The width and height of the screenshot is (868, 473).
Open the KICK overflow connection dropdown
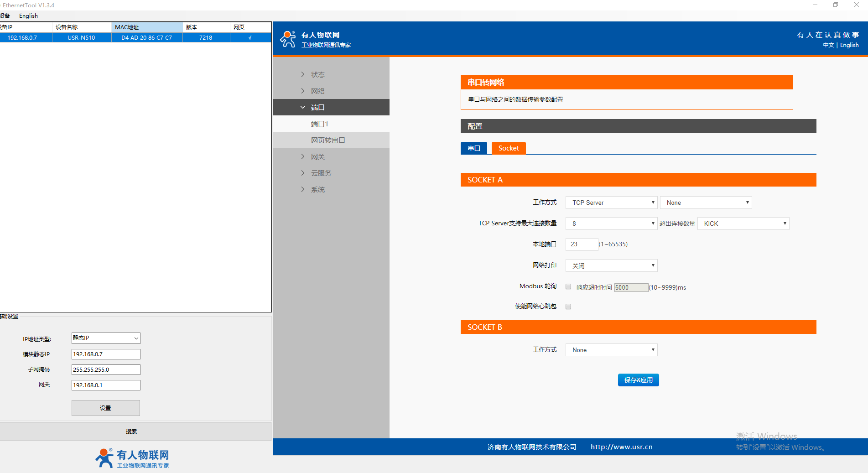pyautogui.click(x=743, y=224)
